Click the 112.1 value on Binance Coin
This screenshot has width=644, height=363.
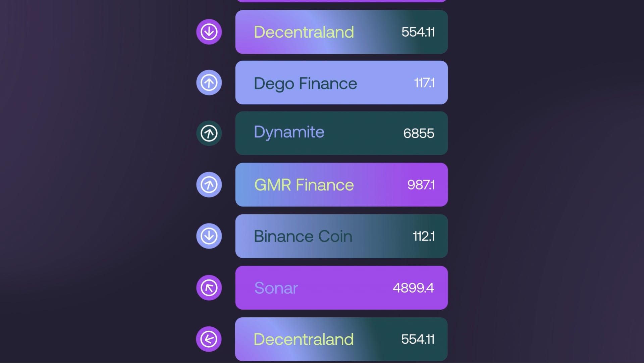(424, 236)
